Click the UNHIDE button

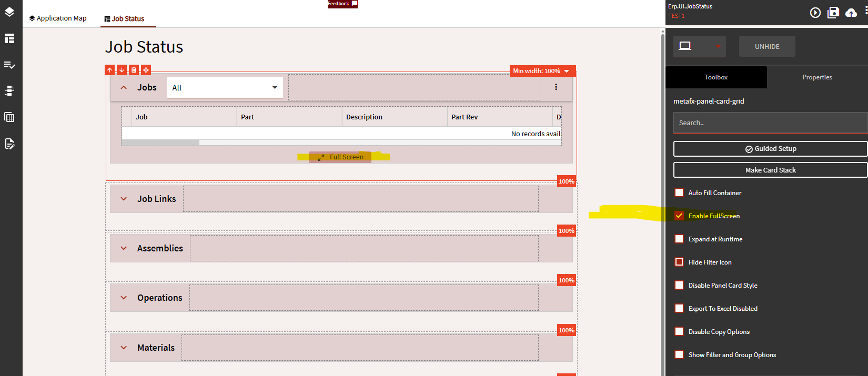tap(767, 46)
